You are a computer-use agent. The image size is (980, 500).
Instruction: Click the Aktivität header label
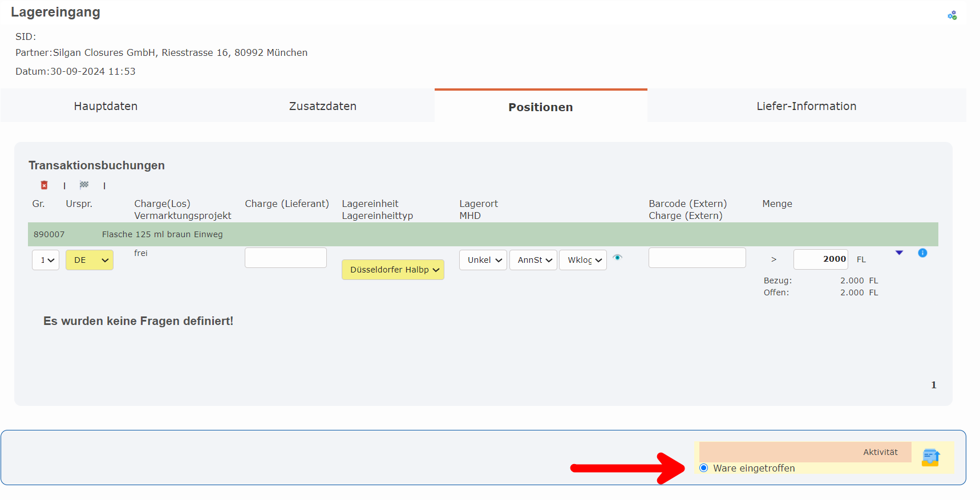[880, 452]
